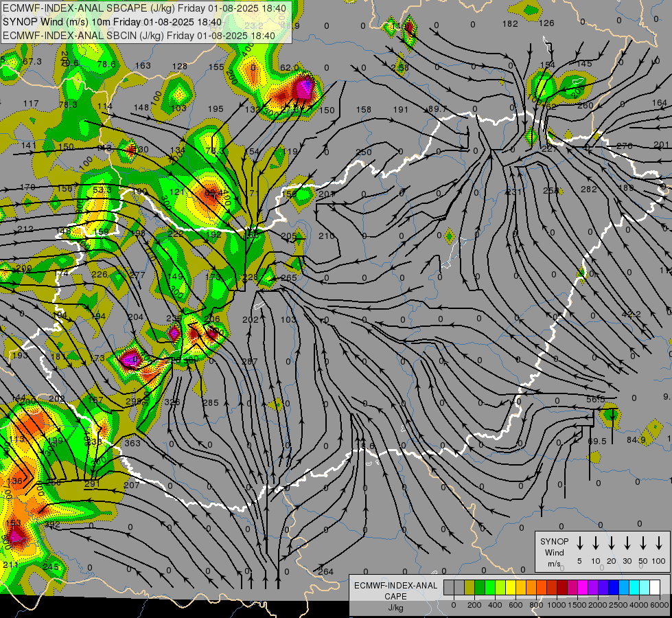Viewport: 672px width, 618px height.
Task: Click the map value '264'
Action: point(326,571)
